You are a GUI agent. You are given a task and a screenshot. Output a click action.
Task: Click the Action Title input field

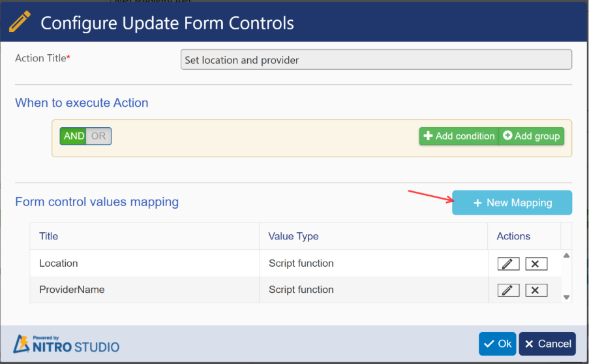[x=376, y=60]
